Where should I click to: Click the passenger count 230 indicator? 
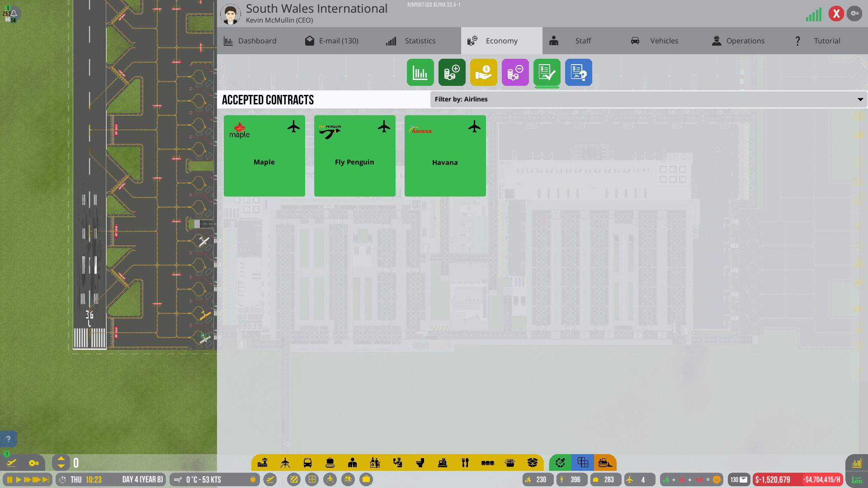coord(538,479)
